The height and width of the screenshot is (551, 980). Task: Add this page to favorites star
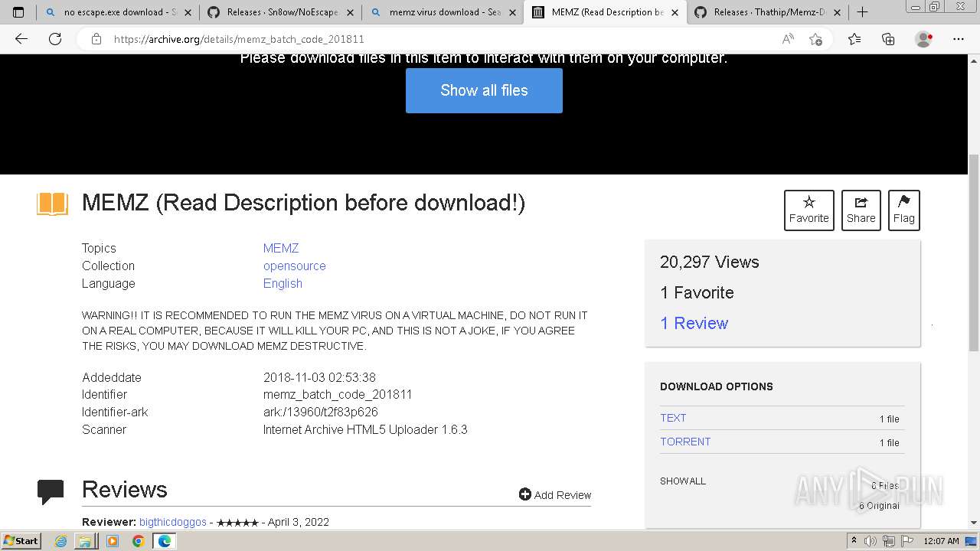816,39
